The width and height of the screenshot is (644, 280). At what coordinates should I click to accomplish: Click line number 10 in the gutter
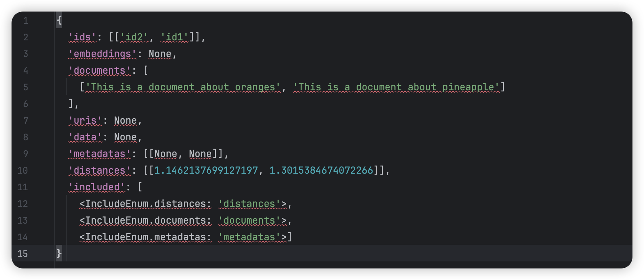(x=22, y=170)
